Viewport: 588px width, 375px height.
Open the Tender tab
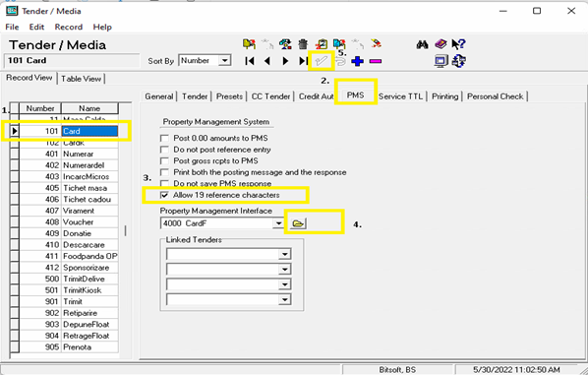point(195,96)
